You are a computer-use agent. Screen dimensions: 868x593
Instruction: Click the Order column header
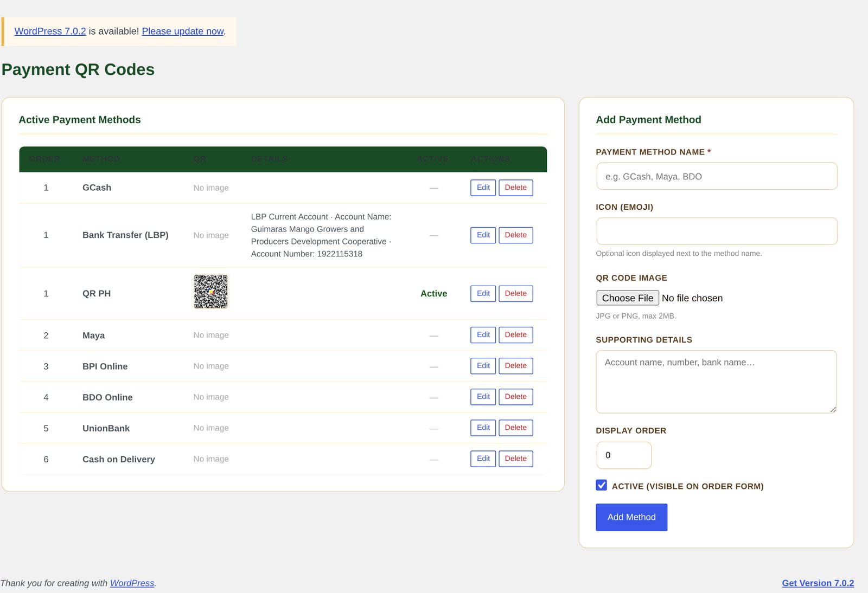tap(44, 159)
